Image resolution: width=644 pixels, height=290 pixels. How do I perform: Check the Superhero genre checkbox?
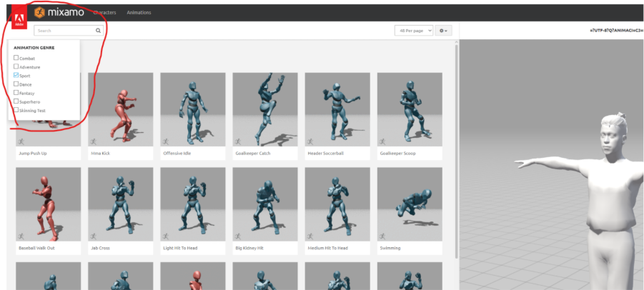tap(16, 101)
